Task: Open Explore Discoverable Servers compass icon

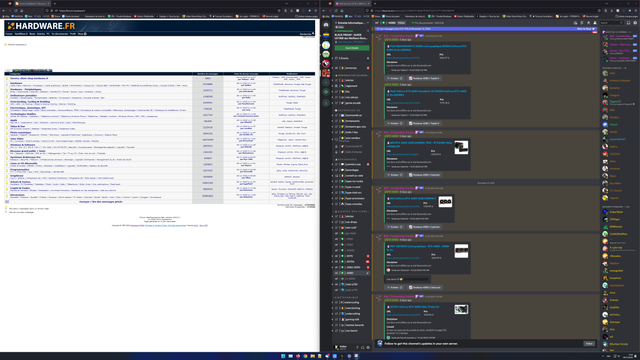Action: click(x=326, y=92)
